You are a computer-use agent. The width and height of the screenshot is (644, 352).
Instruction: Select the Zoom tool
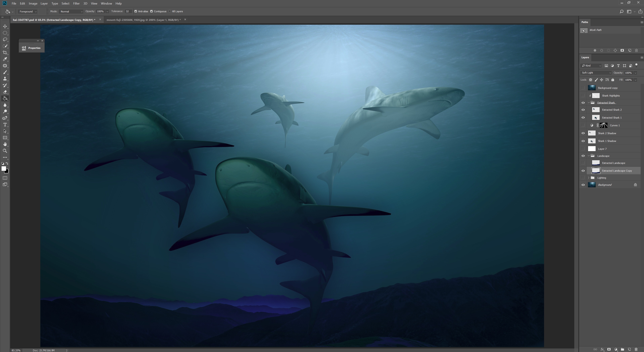[5, 151]
